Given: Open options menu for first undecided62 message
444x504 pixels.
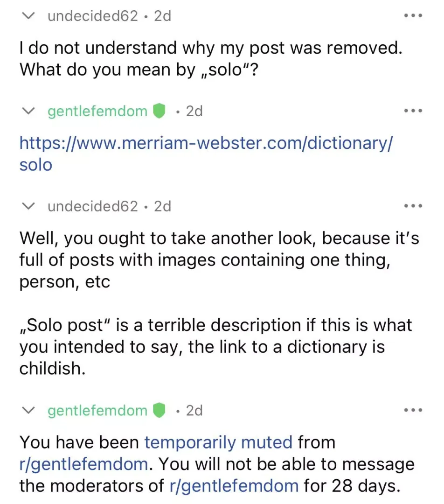Looking at the screenshot, I should [413, 15].
